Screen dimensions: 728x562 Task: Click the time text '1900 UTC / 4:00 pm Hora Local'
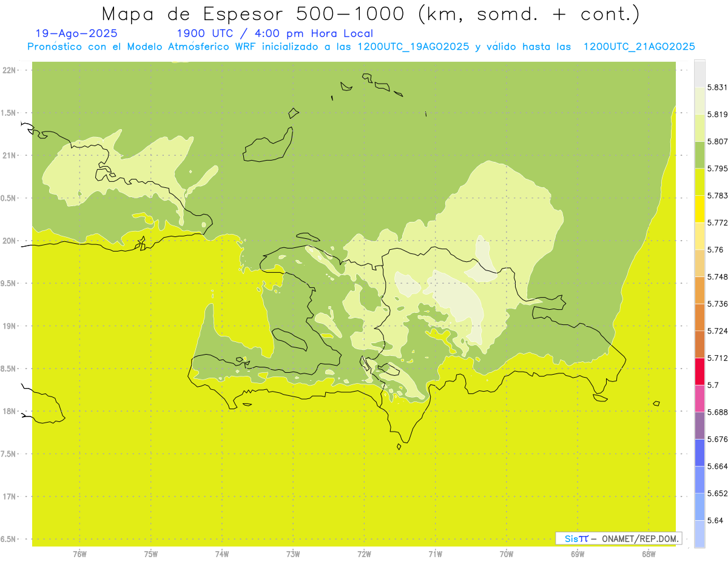click(x=274, y=33)
